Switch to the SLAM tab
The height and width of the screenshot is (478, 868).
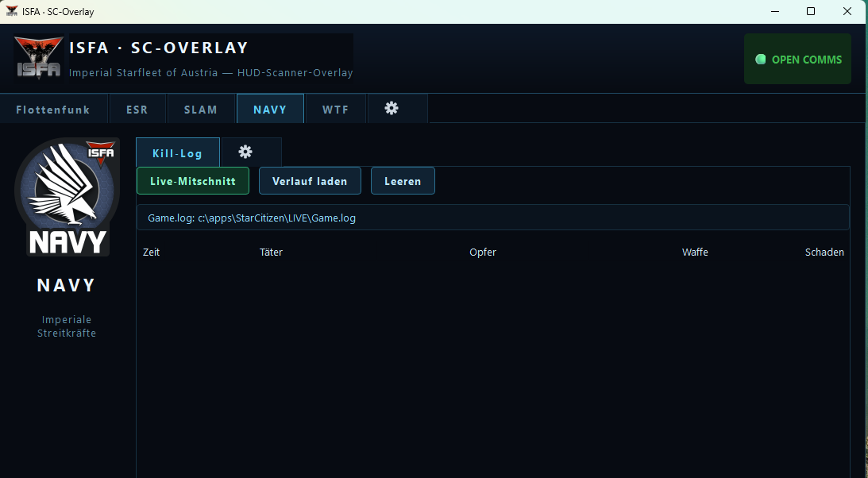(201, 109)
